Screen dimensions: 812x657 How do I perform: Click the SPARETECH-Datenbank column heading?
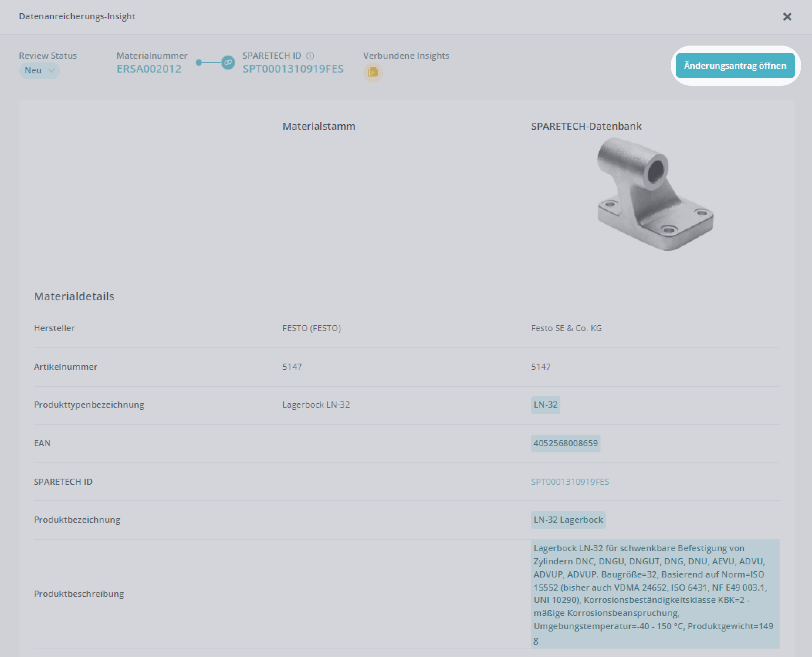pos(586,126)
